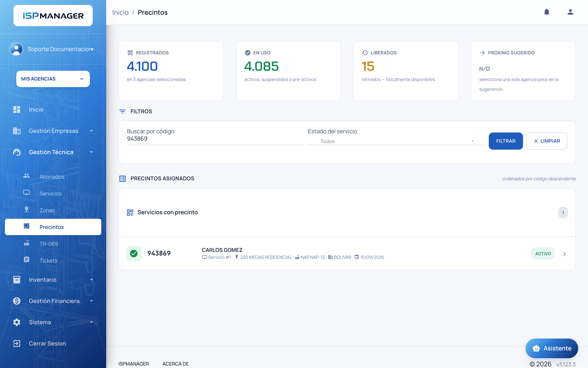
Task: Click the ACERCA DE footer link
Action: click(x=175, y=364)
